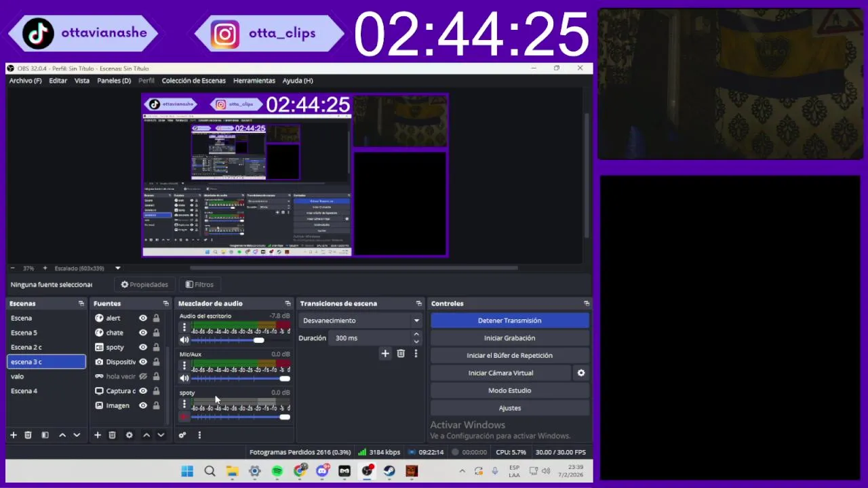The width and height of the screenshot is (868, 488).
Task: Increase transition duration with up arrow
Action: [416, 334]
